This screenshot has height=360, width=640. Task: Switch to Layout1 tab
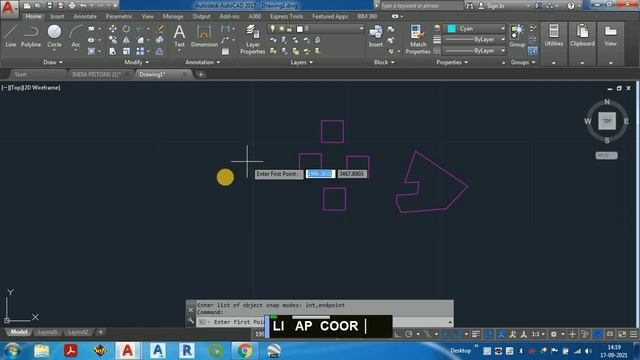pos(47,332)
